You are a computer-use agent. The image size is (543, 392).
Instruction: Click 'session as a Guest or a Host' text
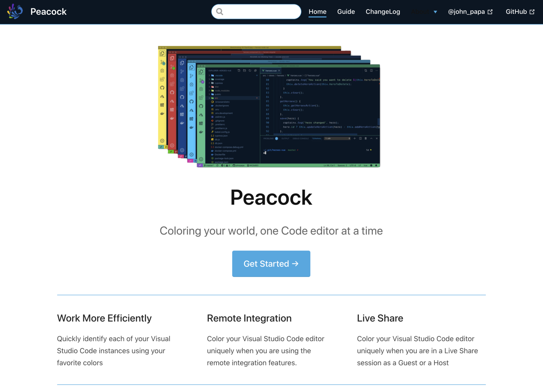[403, 363]
